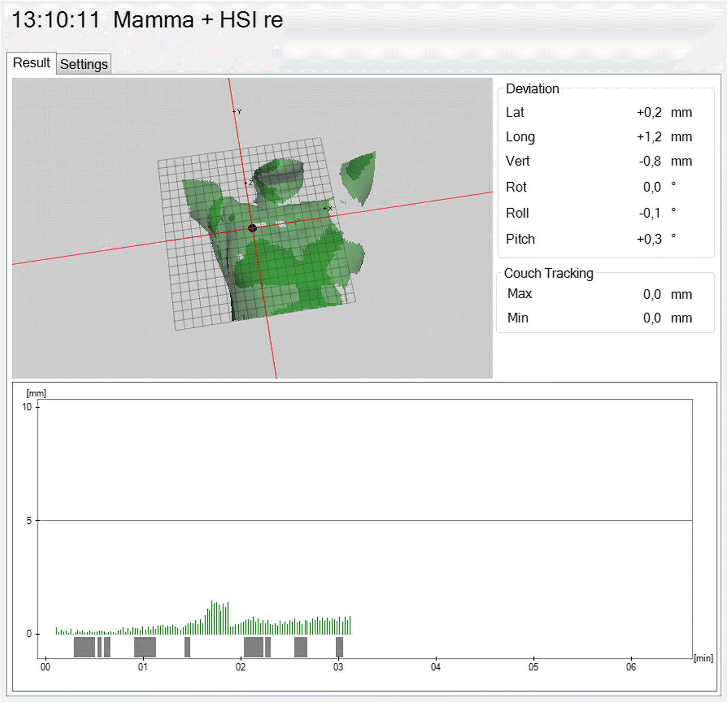This screenshot has height=703, width=728.
Task: Click the Long deviation value +1,2
Action: [649, 137]
